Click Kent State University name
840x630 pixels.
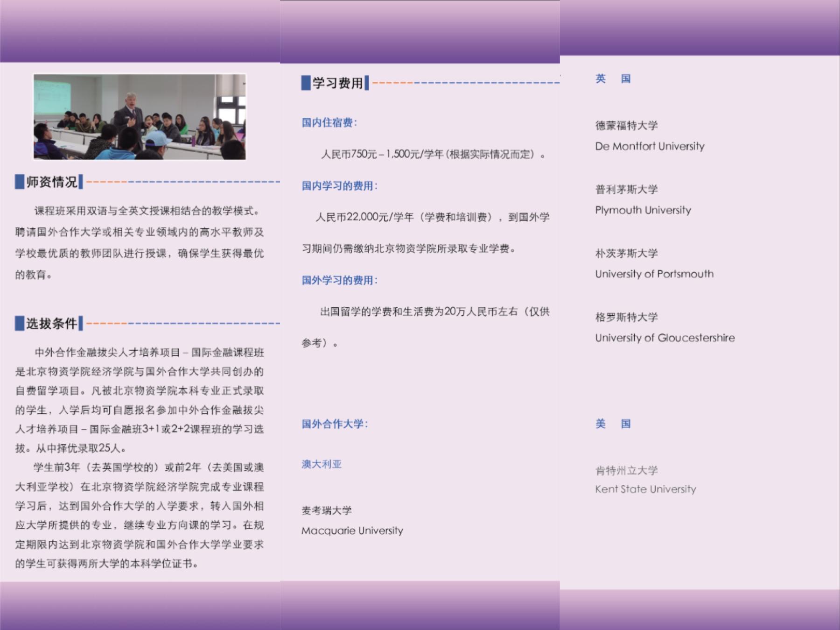[645, 489]
